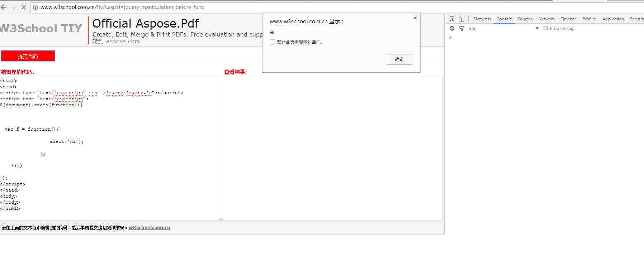Image resolution: width=644 pixels, height=276 pixels.
Task: Stop page loading with the X icon
Action: click(24, 7)
